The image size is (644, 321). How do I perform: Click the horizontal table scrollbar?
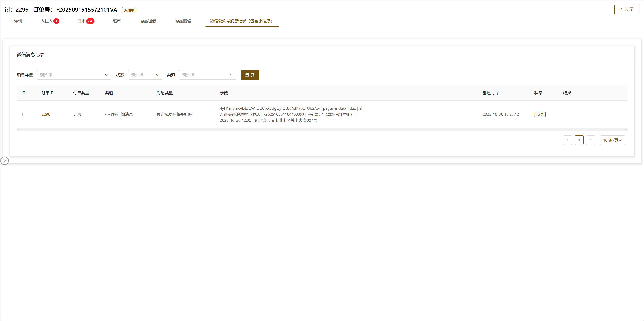322,129
